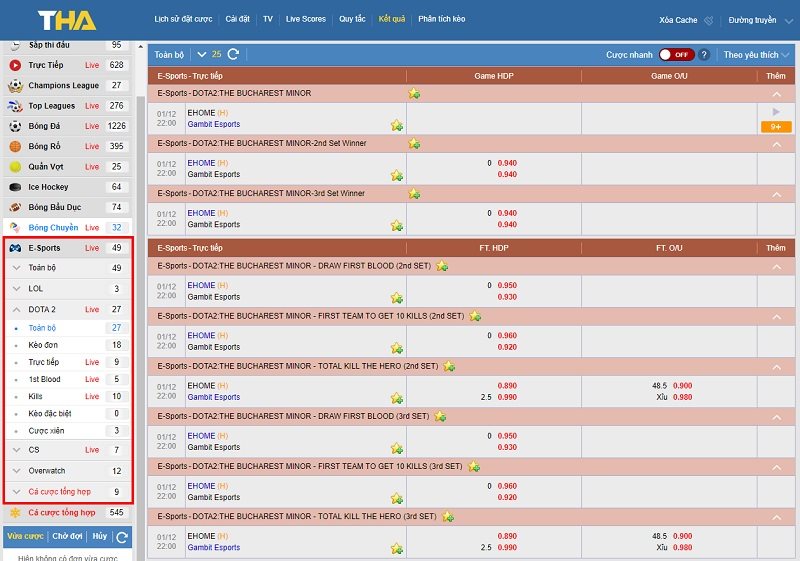Select Top Leagues in the sidebar
Viewport: 800px width, 561px height.
pyautogui.click(x=67, y=106)
